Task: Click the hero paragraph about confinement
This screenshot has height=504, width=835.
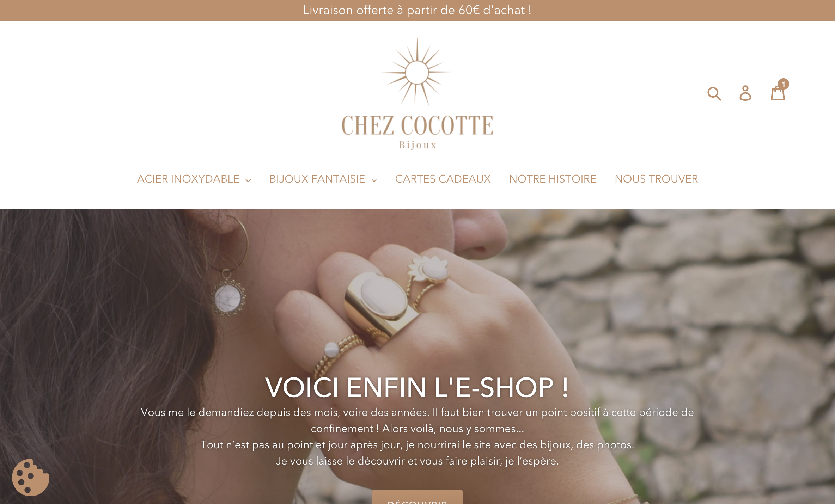Action: point(417,437)
